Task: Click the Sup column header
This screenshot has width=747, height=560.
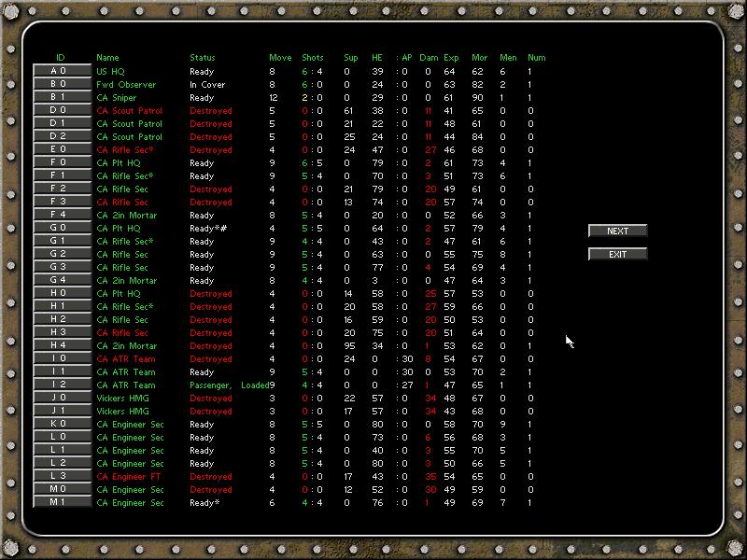Action: [351, 58]
